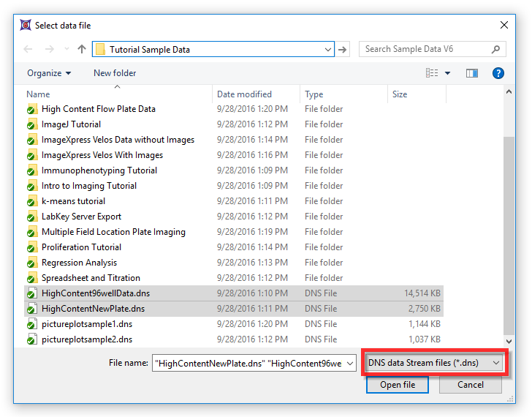
Task: Click the change view layout icon
Action: pyautogui.click(x=432, y=73)
